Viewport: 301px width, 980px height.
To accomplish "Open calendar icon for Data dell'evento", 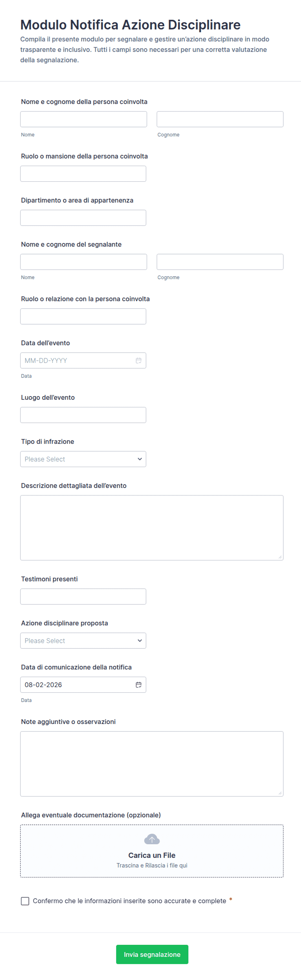I will tap(139, 360).
